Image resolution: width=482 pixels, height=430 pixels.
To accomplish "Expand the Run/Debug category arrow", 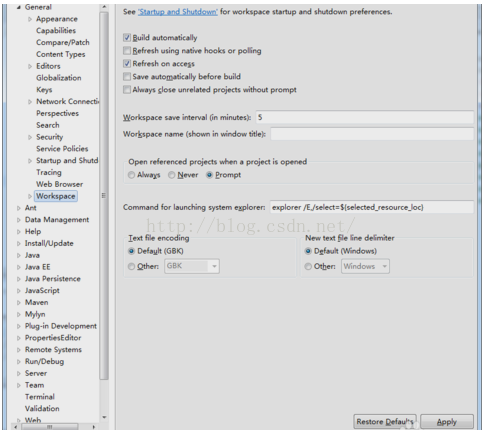I will pos(19,361).
